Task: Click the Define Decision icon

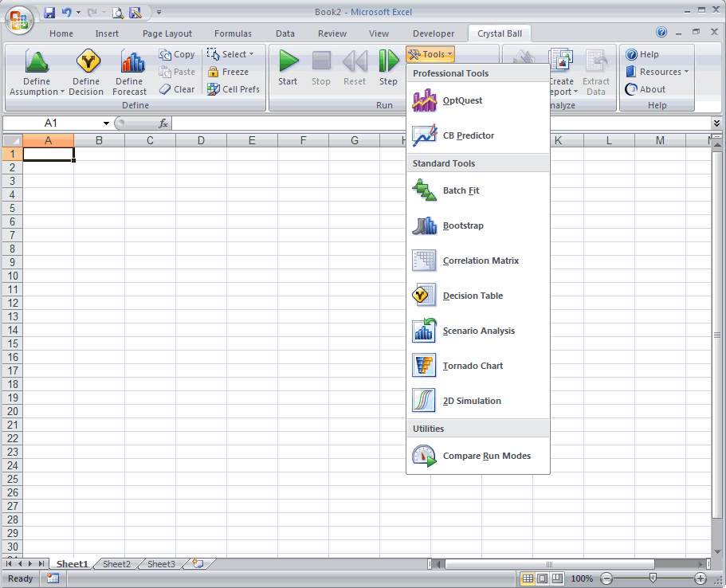Action: click(x=86, y=62)
